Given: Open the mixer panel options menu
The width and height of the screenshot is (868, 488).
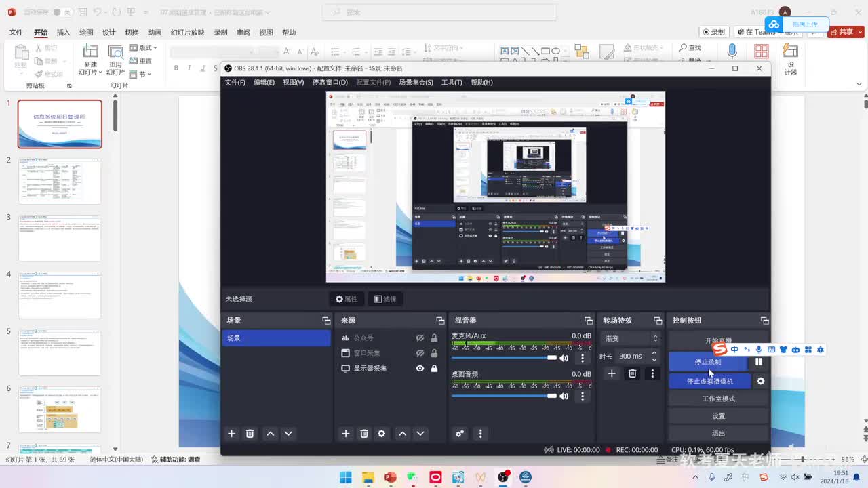Looking at the screenshot, I should (480, 434).
